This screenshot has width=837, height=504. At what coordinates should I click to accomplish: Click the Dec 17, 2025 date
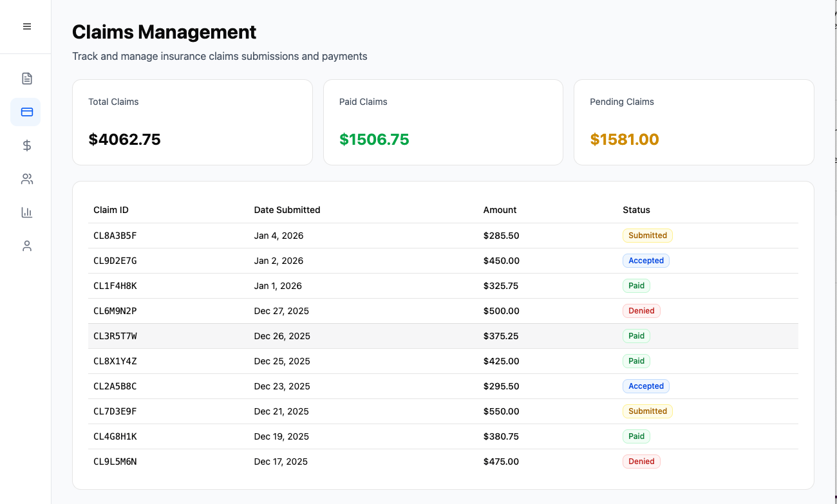coord(281,462)
